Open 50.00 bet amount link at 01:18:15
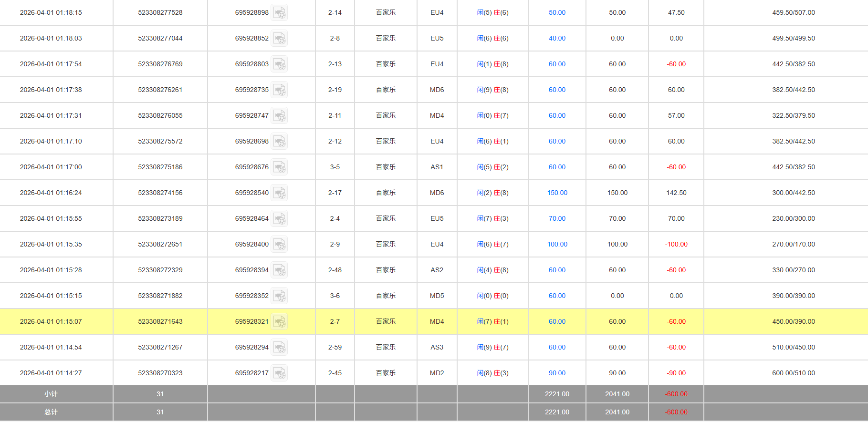This screenshot has width=868, height=432. (x=557, y=13)
